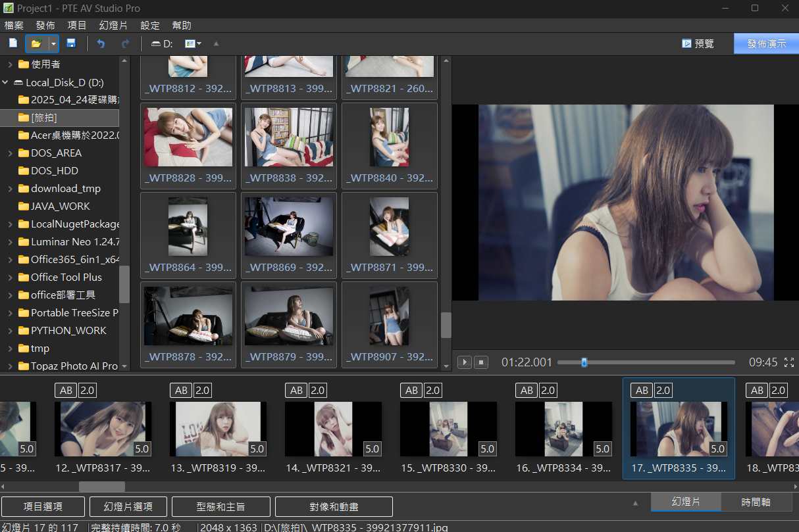The height and width of the screenshot is (532, 799).
Task: Select the Luminar Neo folder
Action: click(x=68, y=241)
